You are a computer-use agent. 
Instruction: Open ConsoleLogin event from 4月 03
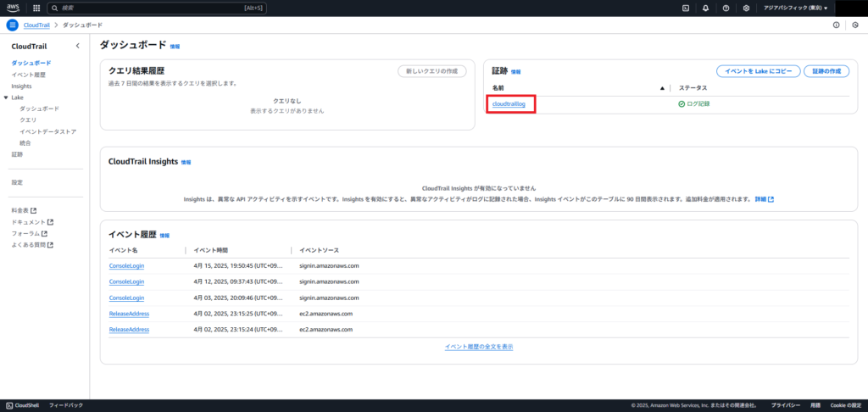click(127, 298)
